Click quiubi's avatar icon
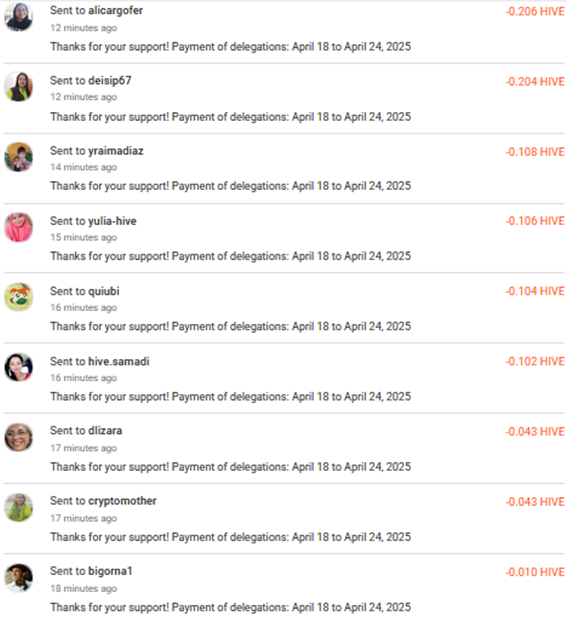This screenshot has height=619, width=567. coord(19,297)
